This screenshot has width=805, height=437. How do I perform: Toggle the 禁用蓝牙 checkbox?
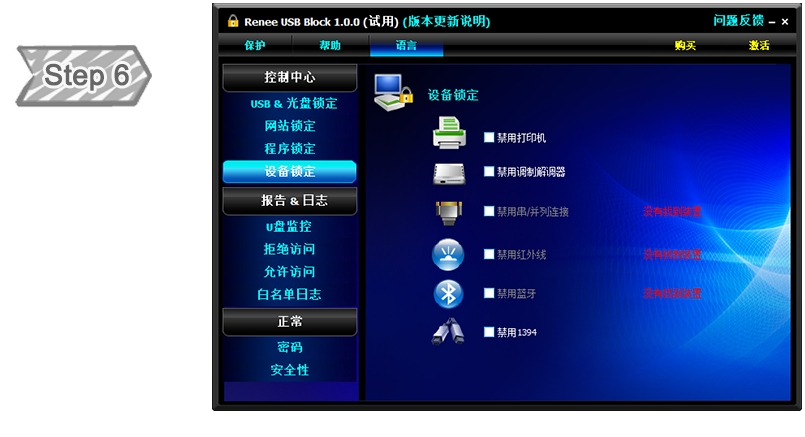(489, 293)
